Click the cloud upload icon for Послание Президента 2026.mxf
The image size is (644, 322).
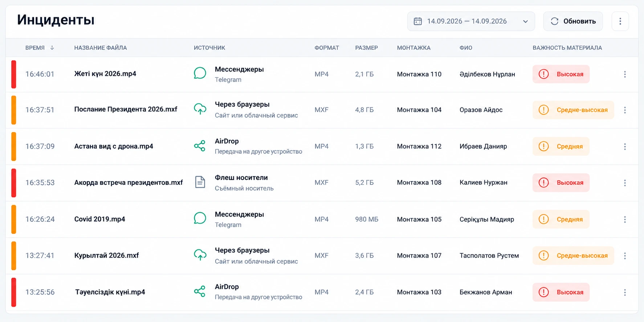pyautogui.click(x=200, y=109)
